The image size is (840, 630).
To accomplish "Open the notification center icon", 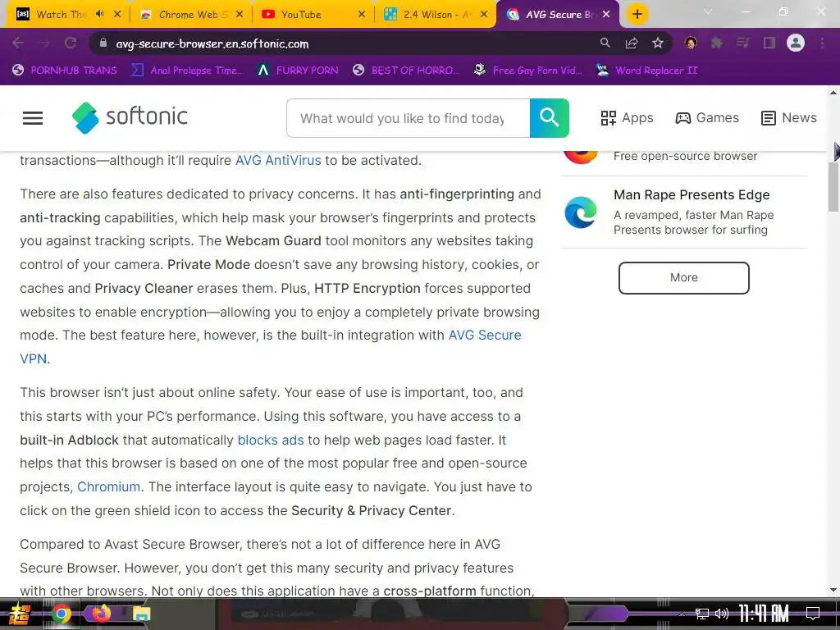I will (x=813, y=614).
